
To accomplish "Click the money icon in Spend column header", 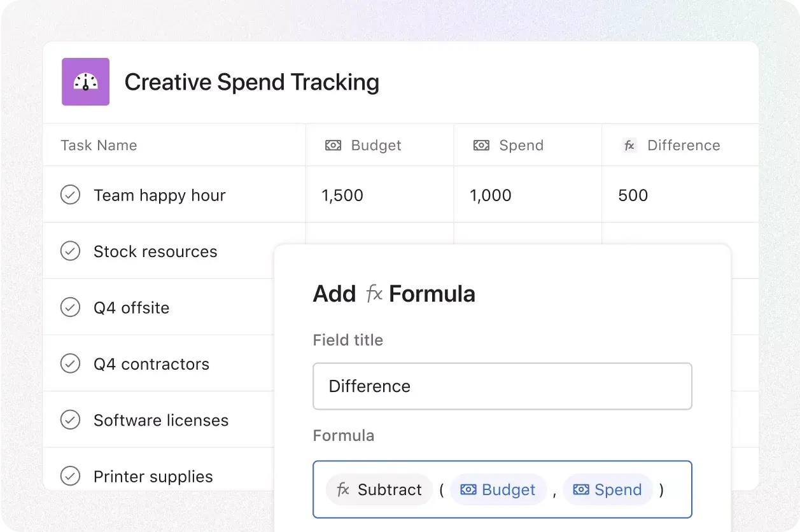I will coord(481,145).
